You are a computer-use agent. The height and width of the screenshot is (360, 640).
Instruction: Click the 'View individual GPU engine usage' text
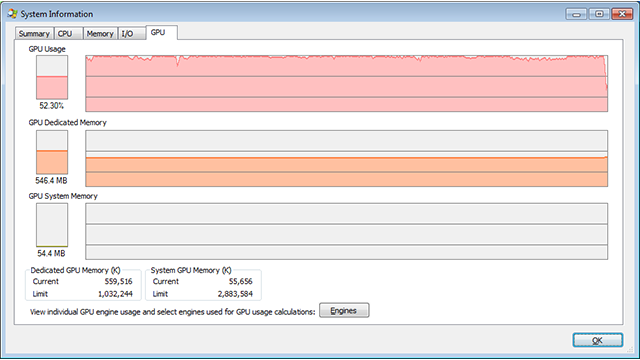click(x=173, y=312)
